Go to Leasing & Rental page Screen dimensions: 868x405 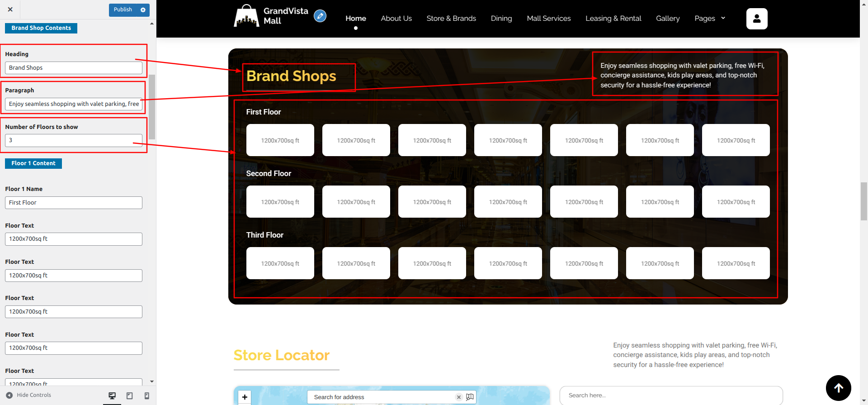(x=613, y=19)
